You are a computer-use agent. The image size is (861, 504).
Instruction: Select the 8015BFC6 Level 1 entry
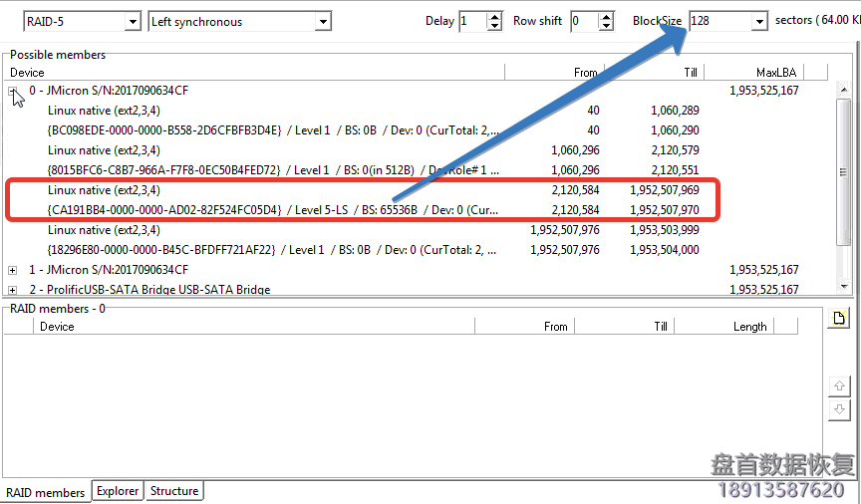tap(273, 170)
